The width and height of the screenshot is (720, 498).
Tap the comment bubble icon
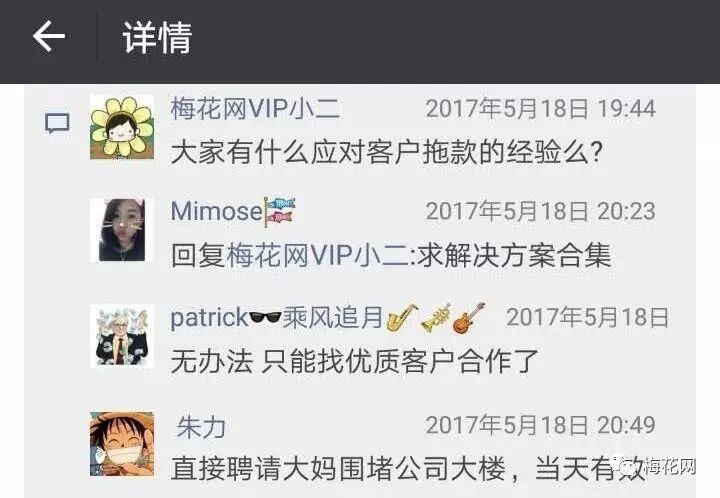57,123
